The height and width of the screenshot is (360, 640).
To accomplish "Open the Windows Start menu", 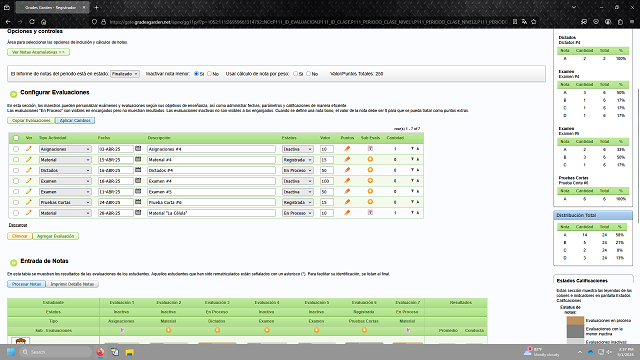I will point(11,352).
